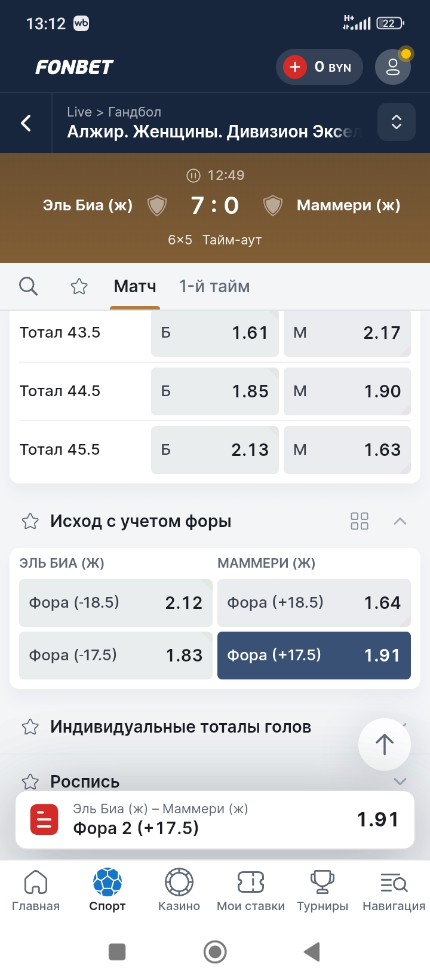Open the match switcher dropdown
Viewport: 430px width, 980px height.
click(396, 122)
